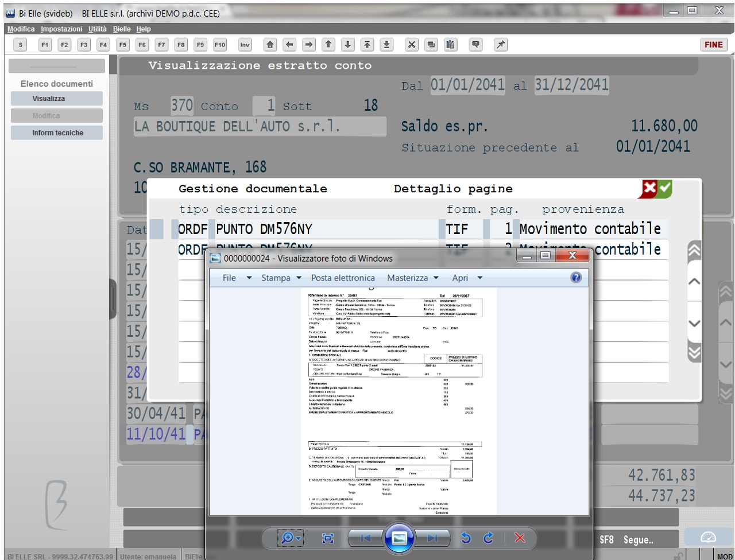Click the Inform tecniche button
Viewport: 735px width, 560px height.
[x=57, y=133]
